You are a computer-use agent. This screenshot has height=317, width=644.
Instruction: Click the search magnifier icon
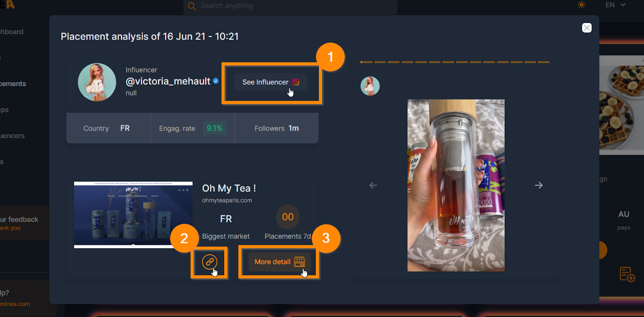[x=192, y=6]
